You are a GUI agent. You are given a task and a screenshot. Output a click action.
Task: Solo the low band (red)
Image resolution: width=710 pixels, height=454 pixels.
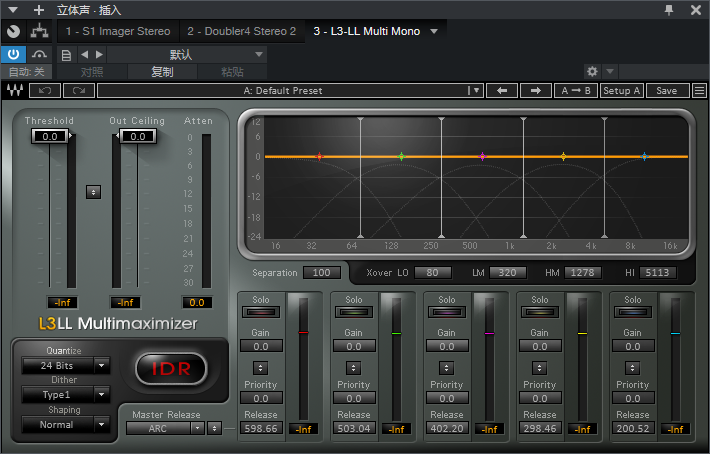click(x=261, y=312)
